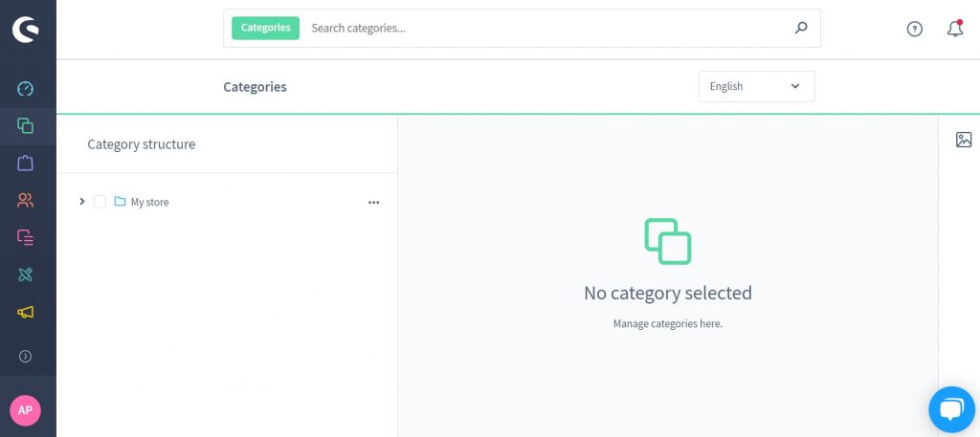The width and height of the screenshot is (980, 437).
Task: Open the My store three-dot context menu
Action: [374, 203]
